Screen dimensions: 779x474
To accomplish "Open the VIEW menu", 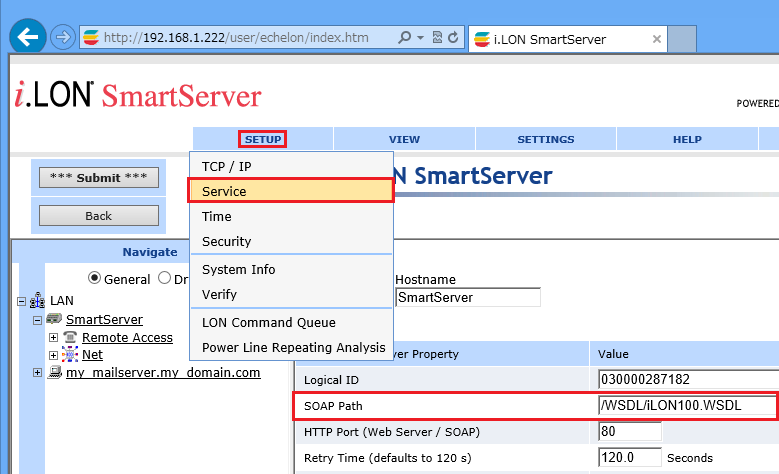I will tap(404, 140).
